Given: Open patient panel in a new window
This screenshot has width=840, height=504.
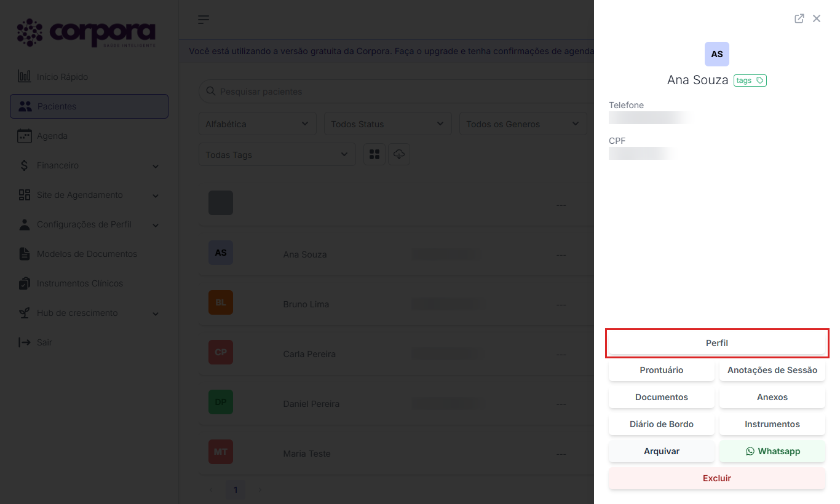Looking at the screenshot, I should coord(799,18).
